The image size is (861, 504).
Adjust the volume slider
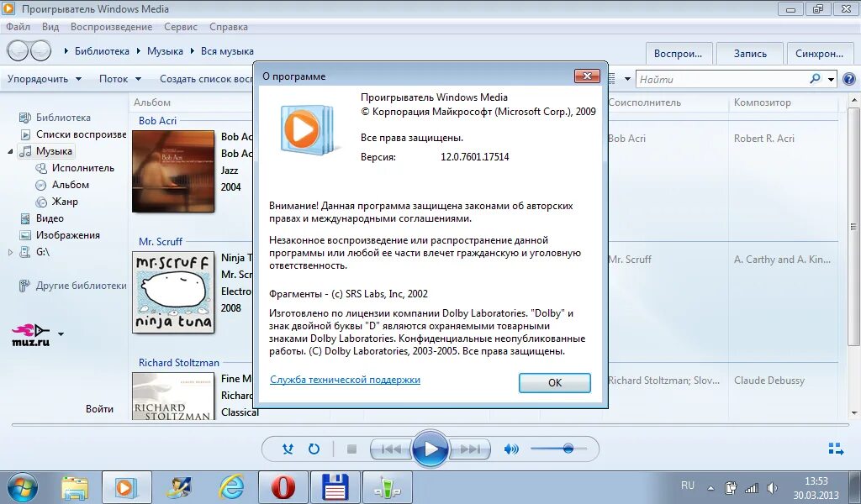559,449
